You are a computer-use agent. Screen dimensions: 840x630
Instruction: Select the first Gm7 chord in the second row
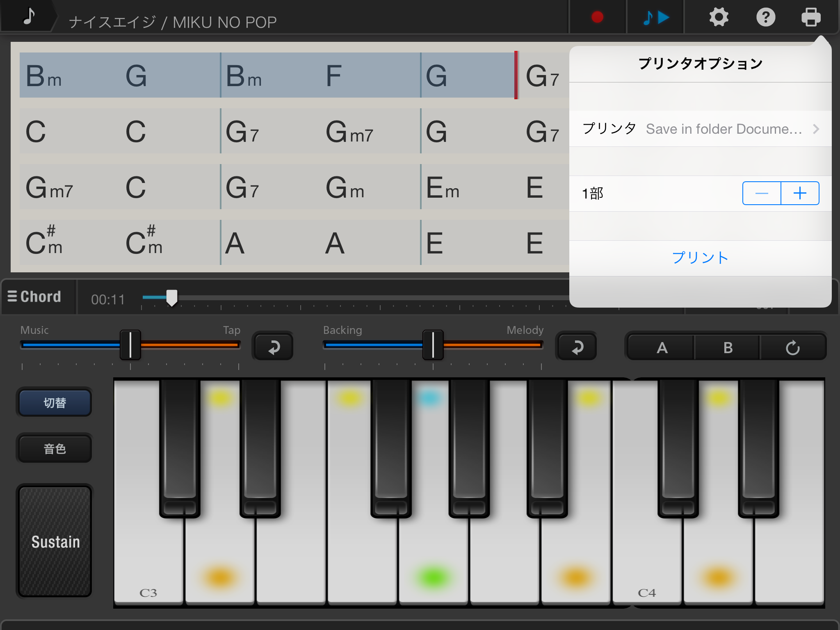click(349, 132)
